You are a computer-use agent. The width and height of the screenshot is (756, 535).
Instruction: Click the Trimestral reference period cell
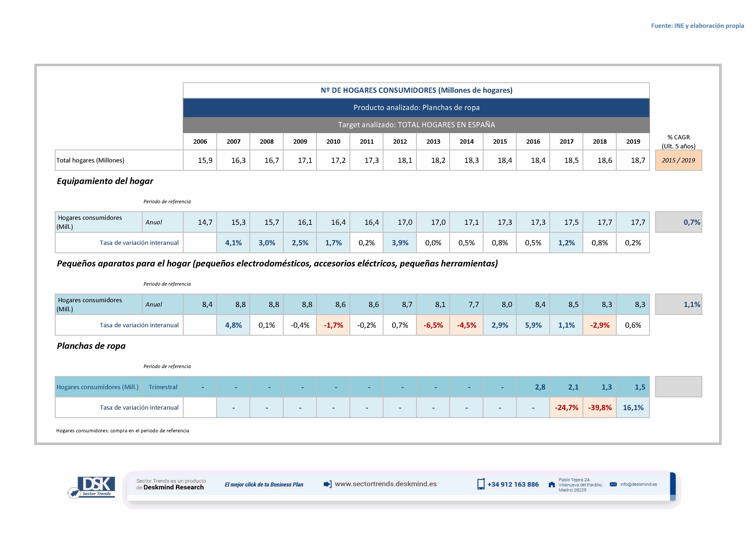click(x=163, y=387)
